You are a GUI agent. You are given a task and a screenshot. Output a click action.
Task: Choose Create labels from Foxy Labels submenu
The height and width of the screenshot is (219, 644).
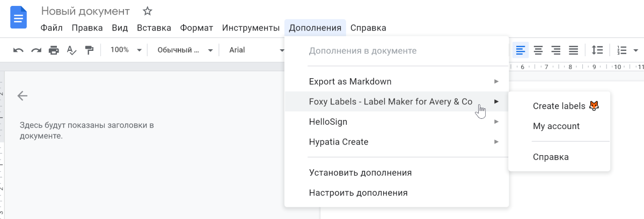coord(559,106)
